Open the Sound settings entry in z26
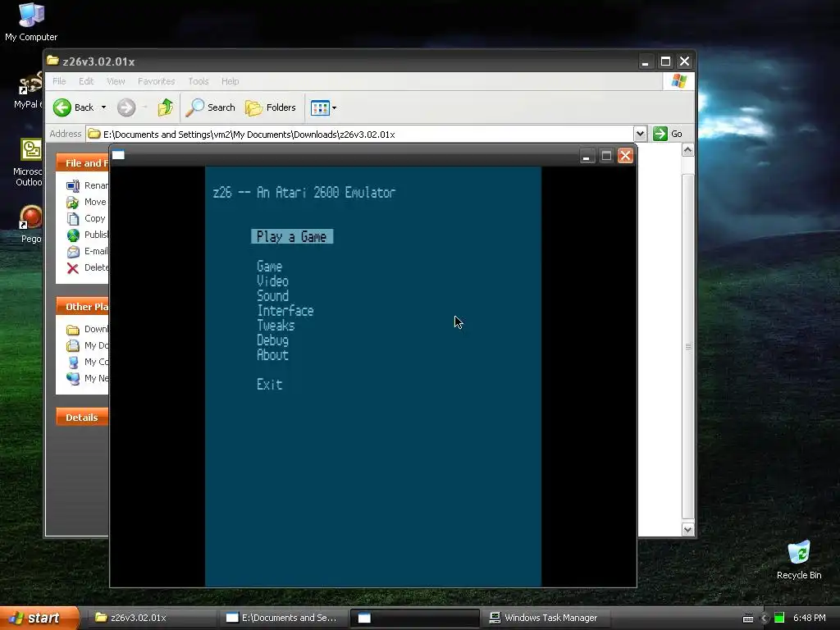This screenshot has height=630, width=840. point(272,295)
